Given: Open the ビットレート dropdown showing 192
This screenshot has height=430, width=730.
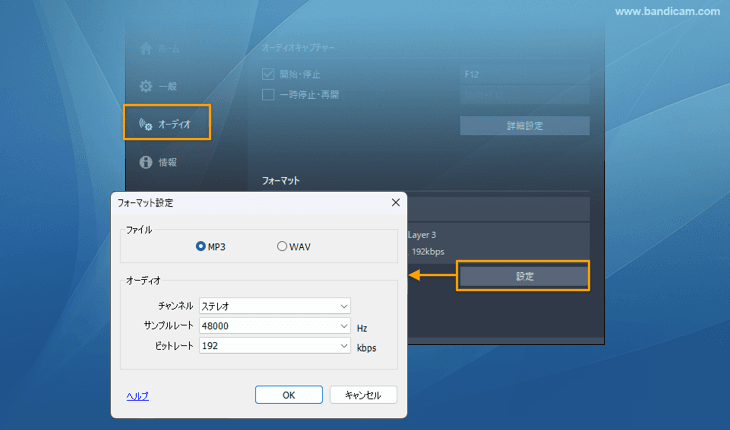Looking at the screenshot, I should pyautogui.click(x=275, y=345).
